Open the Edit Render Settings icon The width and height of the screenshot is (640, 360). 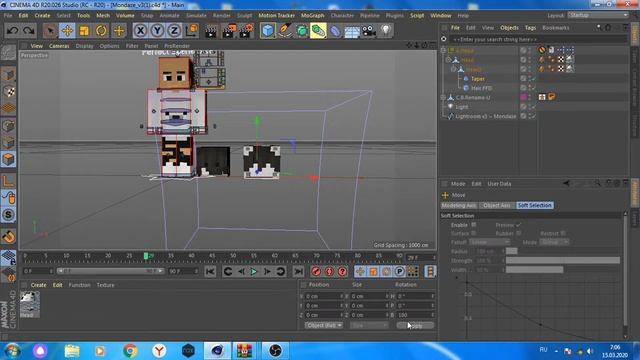[247, 31]
